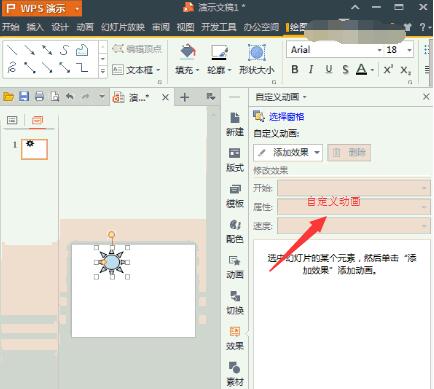Open the folder icon in quick toolbar

point(8,97)
